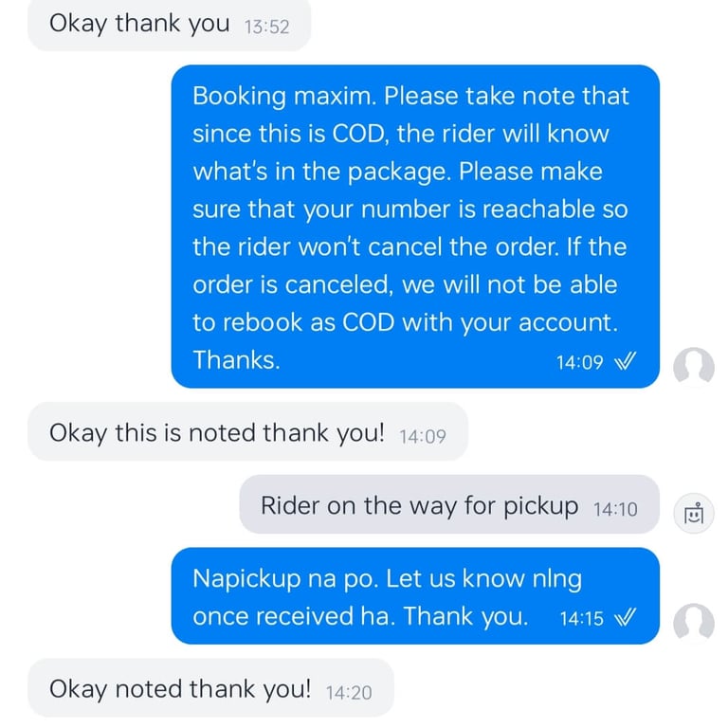The width and height of the screenshot is (728, 728).
Task: Select 'Okay this is noted thank you!' bubble
Action: pyautogui.click(x=247, y=432)
